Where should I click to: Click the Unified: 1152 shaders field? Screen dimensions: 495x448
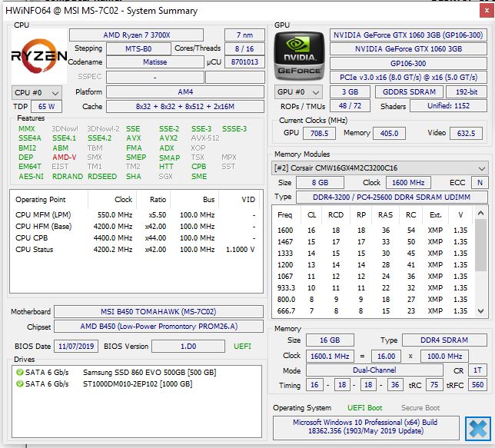coord(448,106)
